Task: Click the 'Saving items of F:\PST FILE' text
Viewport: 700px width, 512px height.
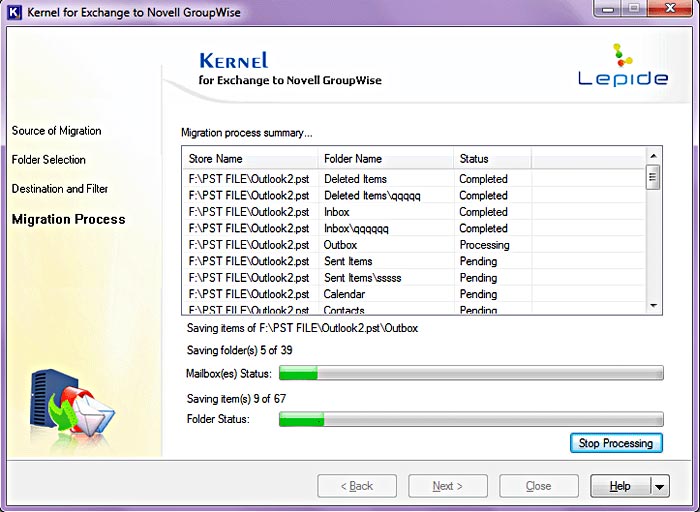Action: click(x=302, y=328)
